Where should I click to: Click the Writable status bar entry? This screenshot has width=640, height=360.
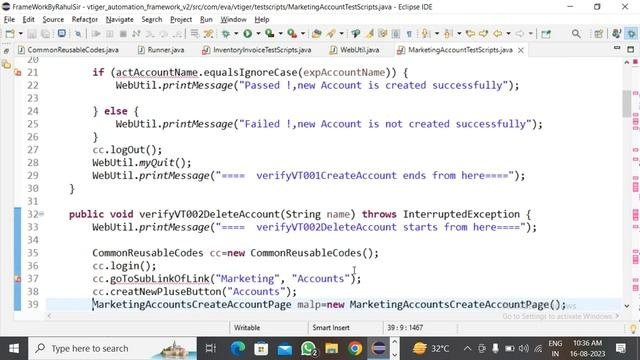click(x=247, y=328)
